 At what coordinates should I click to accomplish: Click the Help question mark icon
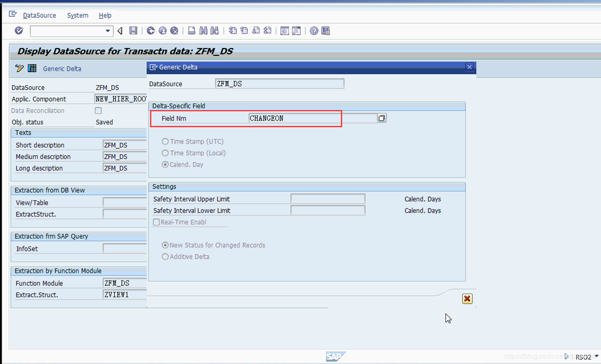click(314, 31)
